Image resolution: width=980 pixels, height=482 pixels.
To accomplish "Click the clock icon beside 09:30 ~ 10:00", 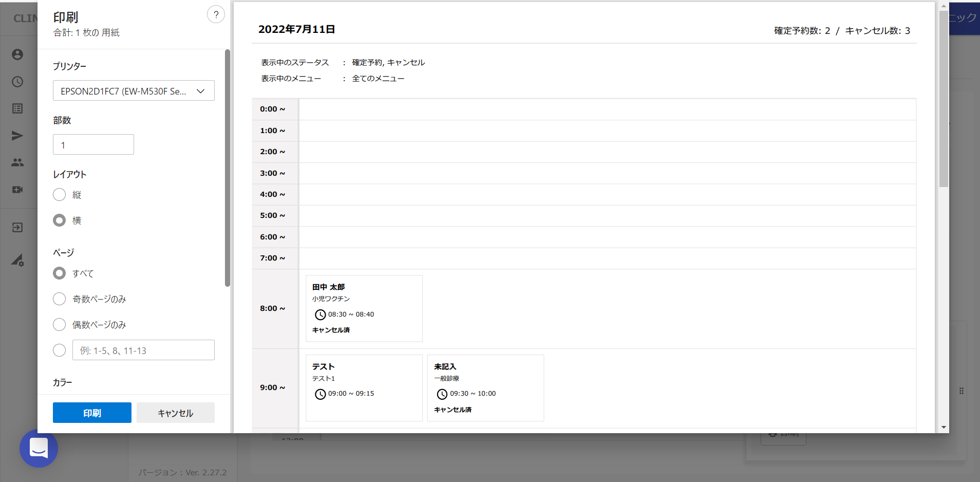I will 442,394.
